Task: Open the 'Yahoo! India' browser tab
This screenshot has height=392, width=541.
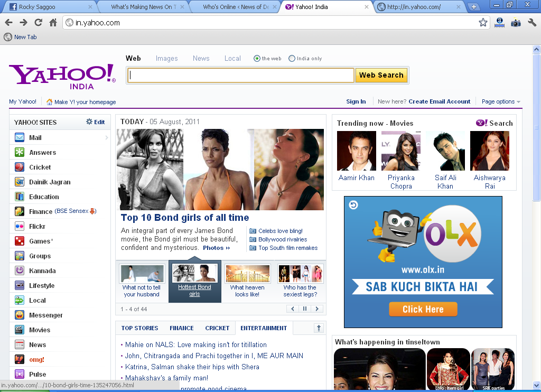Action: tap(311, 7)
